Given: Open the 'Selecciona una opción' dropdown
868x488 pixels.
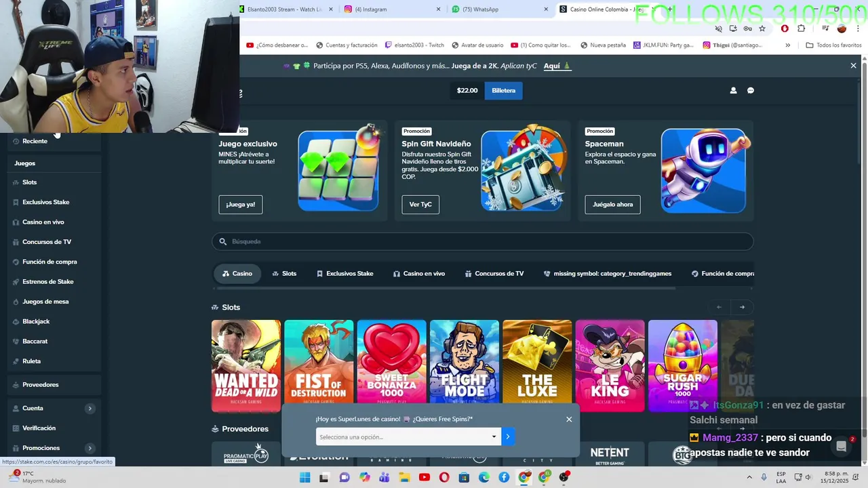Looking at the screenshot, I should tap(408, 436).
